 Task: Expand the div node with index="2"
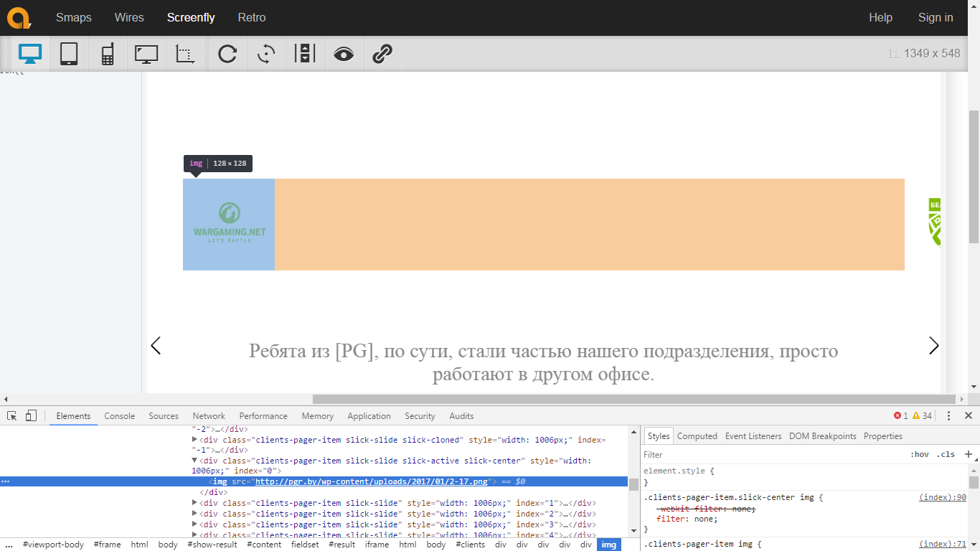tap(194, 514)
